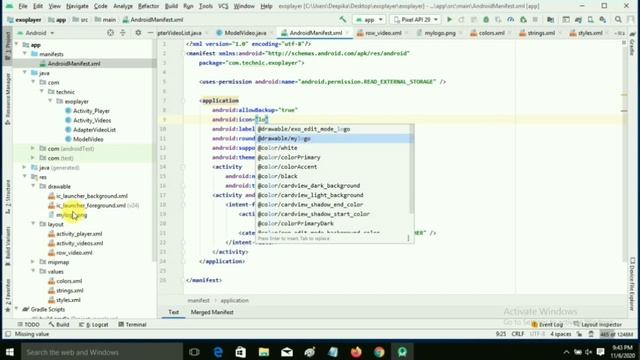
Task: Open Layout Inspector tool window
Action: click(598, 324)
